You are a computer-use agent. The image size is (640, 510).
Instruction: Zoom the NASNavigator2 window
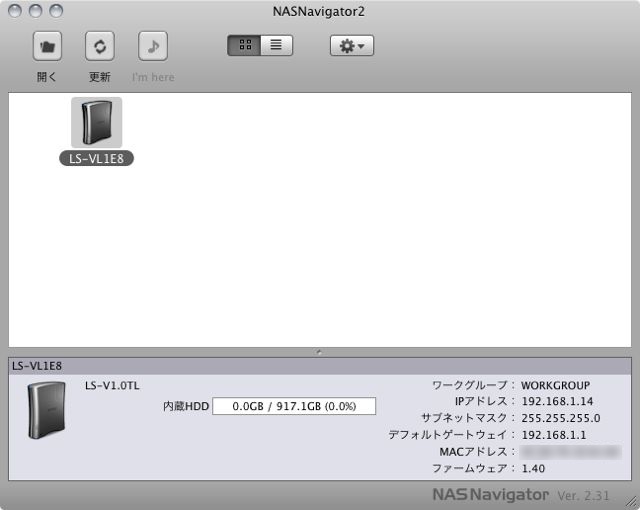pyautogui.click(x=56, y=11)
